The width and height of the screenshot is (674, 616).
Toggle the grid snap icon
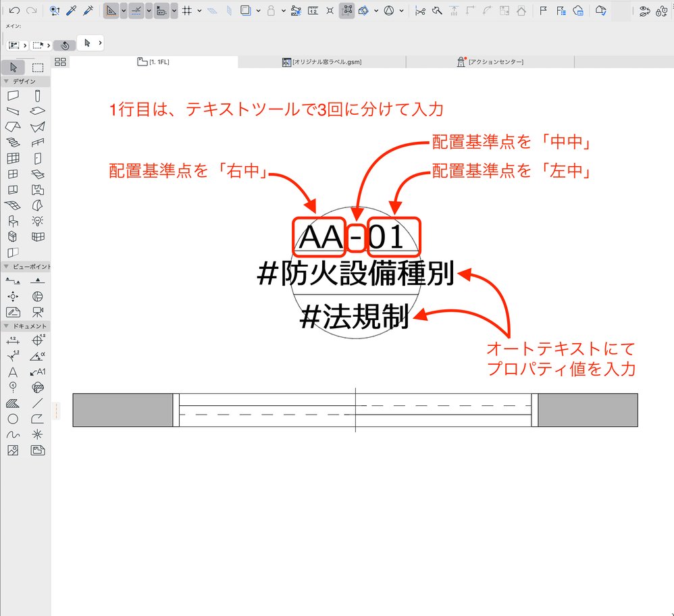187,11
